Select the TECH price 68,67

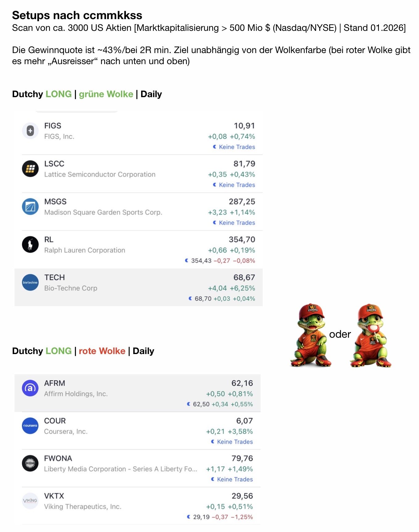point(244,278)
